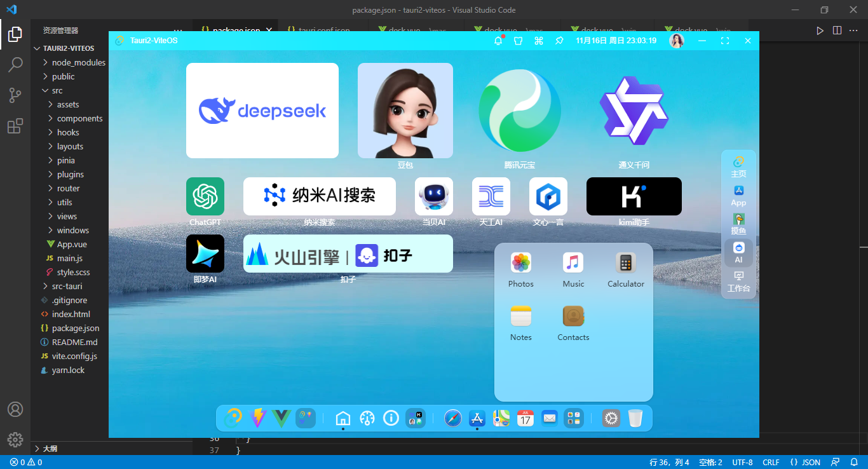
Task: Launch ChatGPT from its desktop icon
Action: tap(205, 196)
